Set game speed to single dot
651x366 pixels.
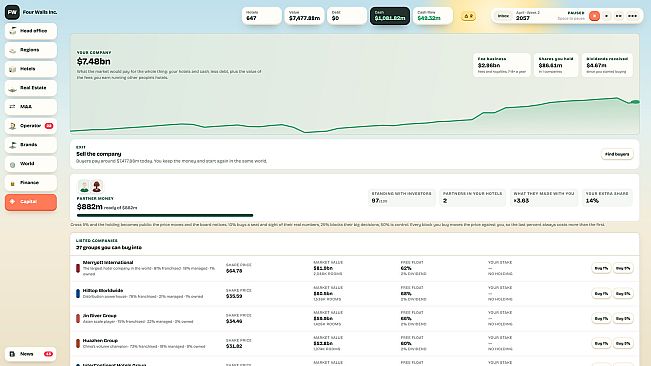[607, 16]
